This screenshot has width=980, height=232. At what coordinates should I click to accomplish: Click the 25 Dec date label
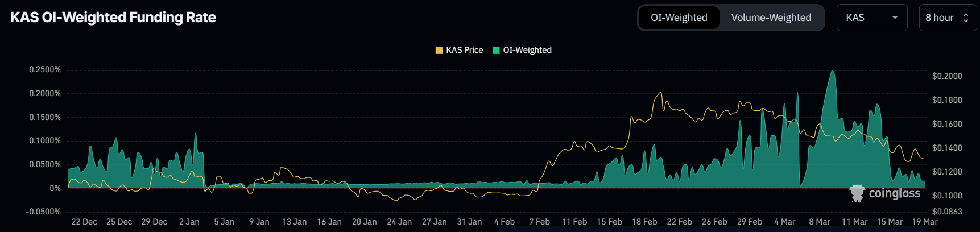(x=119, y=222)
